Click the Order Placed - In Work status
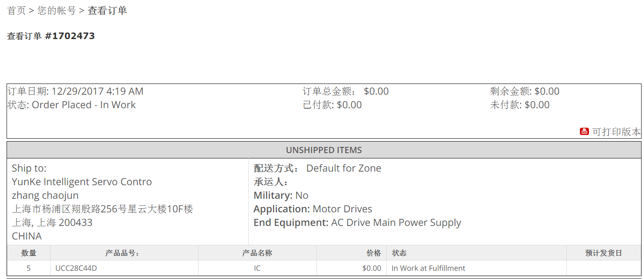This screenshot has width=644, height=279. [83, 105]
